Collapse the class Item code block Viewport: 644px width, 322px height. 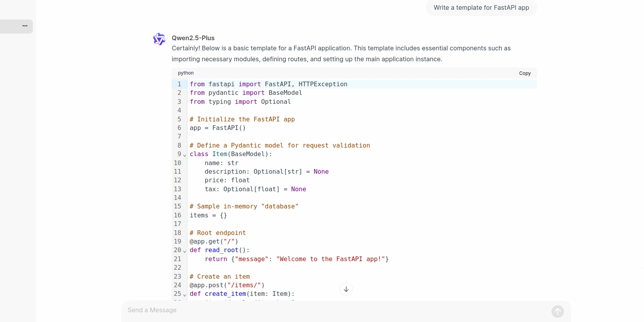point(185,155)
